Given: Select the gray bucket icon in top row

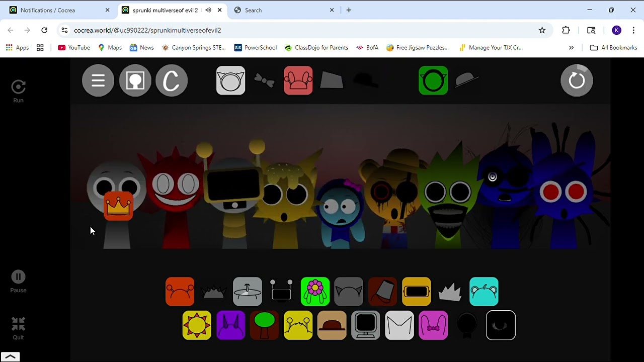Looking at the screenshot, I should click(332, 80).
